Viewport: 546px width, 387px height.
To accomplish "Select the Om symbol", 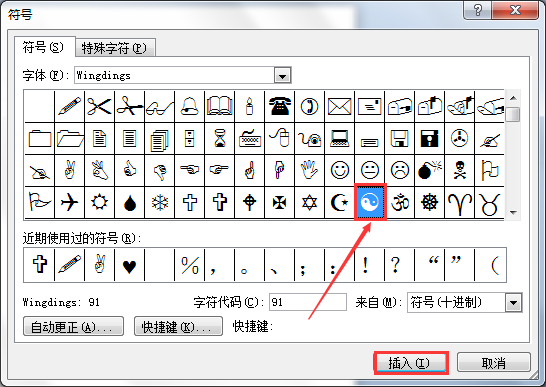I will (x=399, y=202).
